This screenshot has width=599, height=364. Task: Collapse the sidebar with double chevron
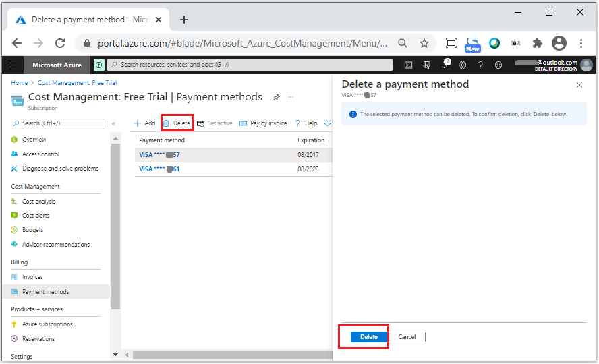[x=113, y=123]
